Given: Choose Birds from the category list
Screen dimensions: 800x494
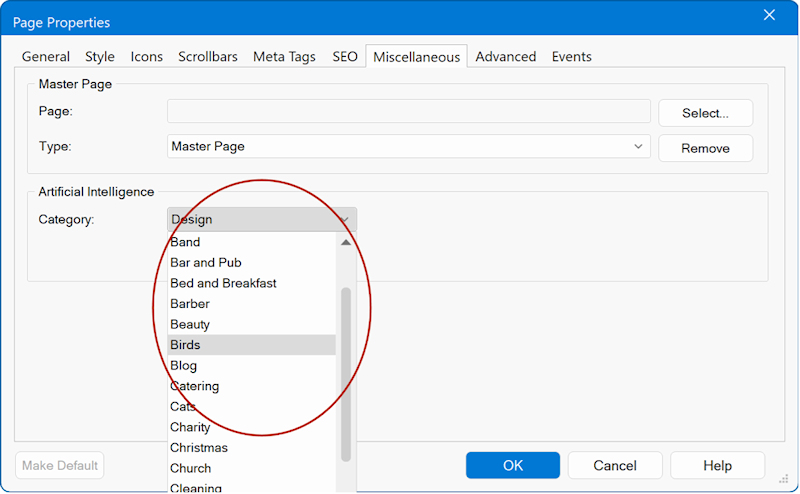Looking at the screenshot, I should tap(251, 345).
